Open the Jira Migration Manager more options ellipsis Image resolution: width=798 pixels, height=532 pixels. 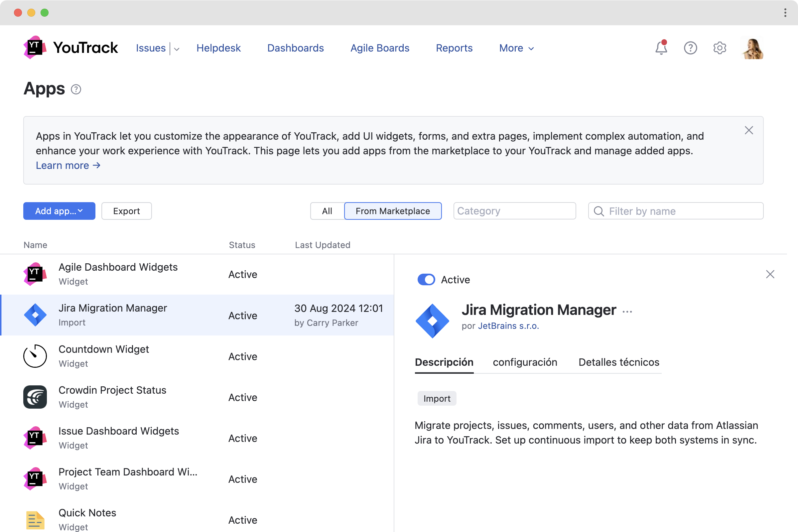click(x=627, y=312)
